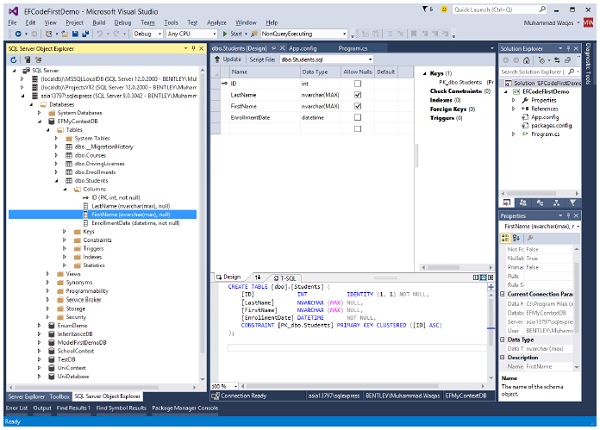This screenshot has height=430, width=600.
Task: Click the swap panes icon between Design and T-SQL
Action: click(x=256, y=277)
